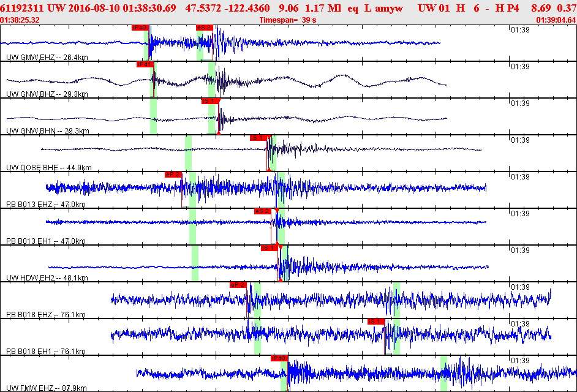Viewport: 577px width, 392px height.
Task: Click the depth value 9.06 in header
Action: (x=288, y=8)
